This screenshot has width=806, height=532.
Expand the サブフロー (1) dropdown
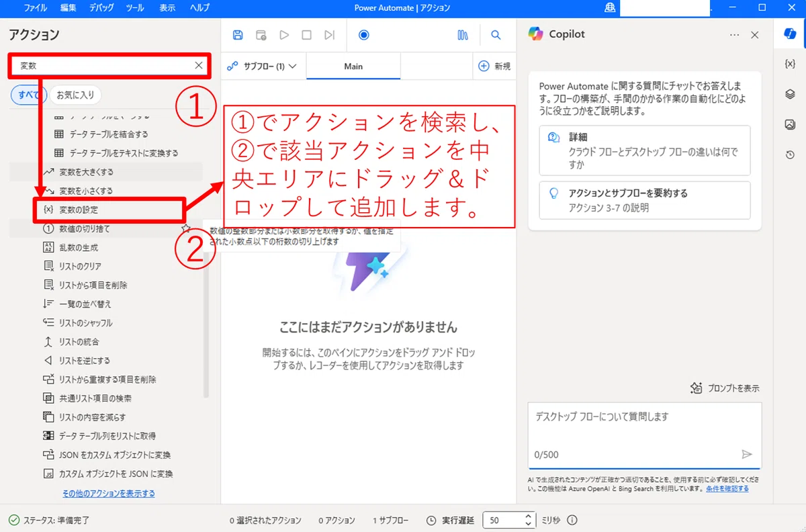click(x=263, y=66)
